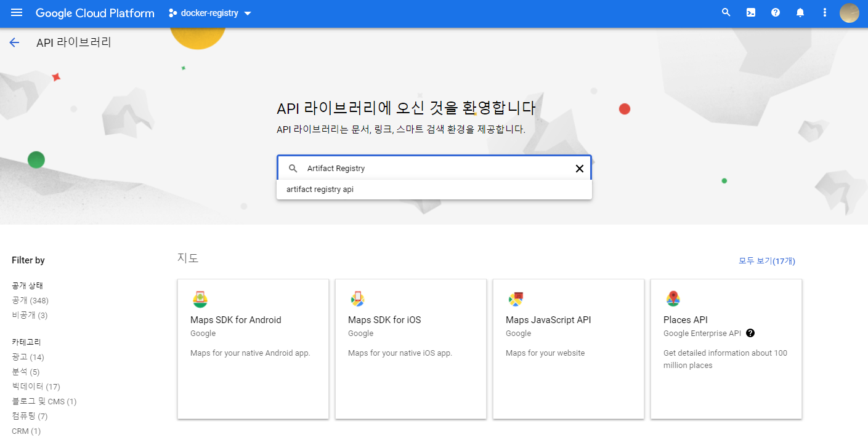Viewport: 868px width, 440px height.
Task: Click magnifier icon inside search box
Action: tap(293, 169)
